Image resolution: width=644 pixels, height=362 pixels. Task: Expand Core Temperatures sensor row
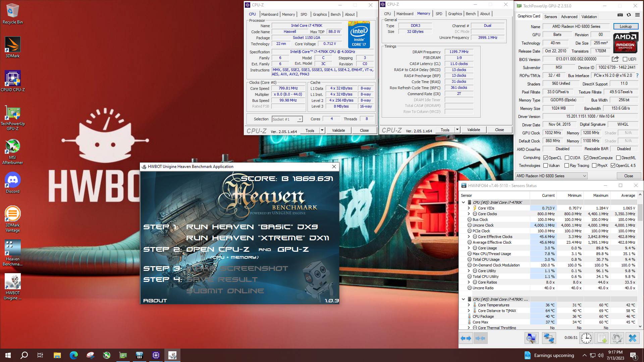(469, 305)
